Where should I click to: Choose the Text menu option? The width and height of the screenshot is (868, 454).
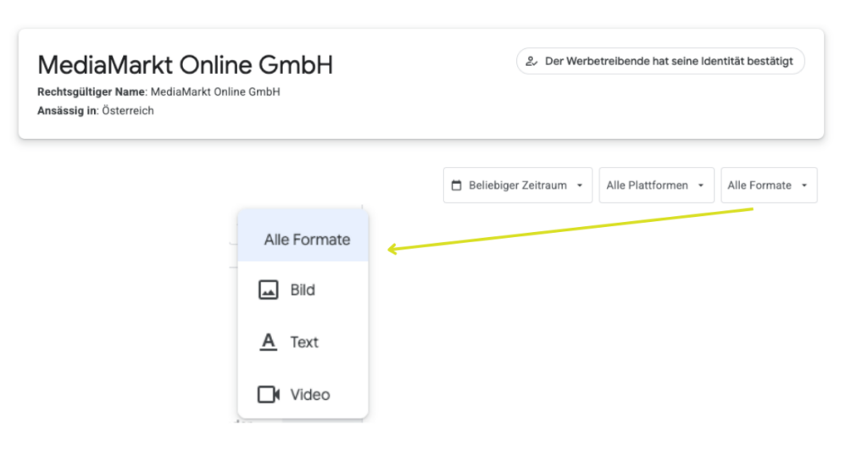303,342
